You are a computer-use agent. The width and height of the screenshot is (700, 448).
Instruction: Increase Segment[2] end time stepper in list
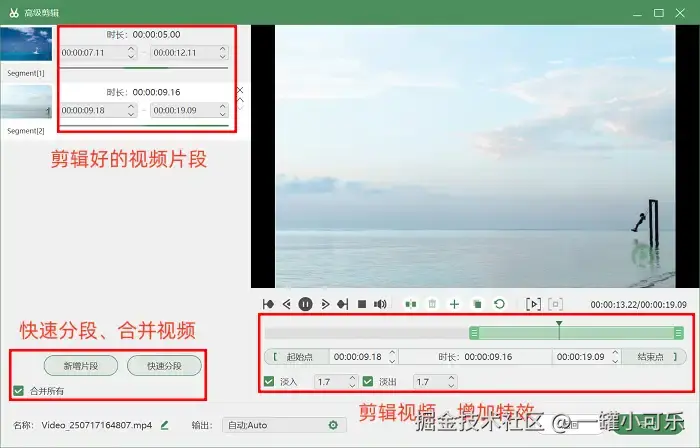pos(223,106)
